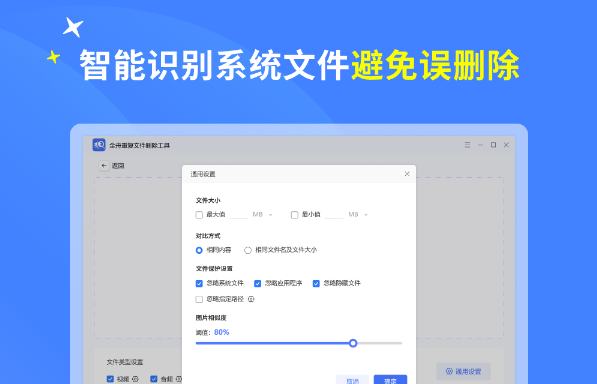The height and width of the screenshot is (384, 597).
Task: Open the general settings button in main window
Action: pos(463,371)
